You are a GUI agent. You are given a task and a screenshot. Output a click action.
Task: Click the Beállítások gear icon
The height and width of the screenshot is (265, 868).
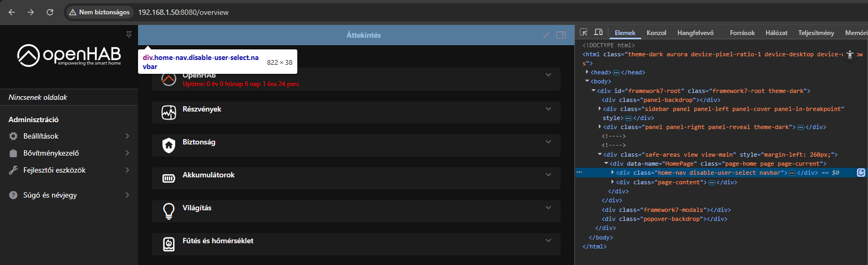(x=13, y=136)
